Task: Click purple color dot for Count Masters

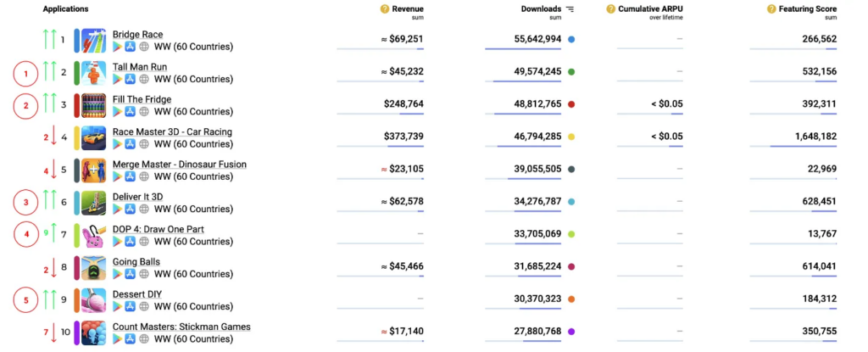Action: click(x=572, y=332)
